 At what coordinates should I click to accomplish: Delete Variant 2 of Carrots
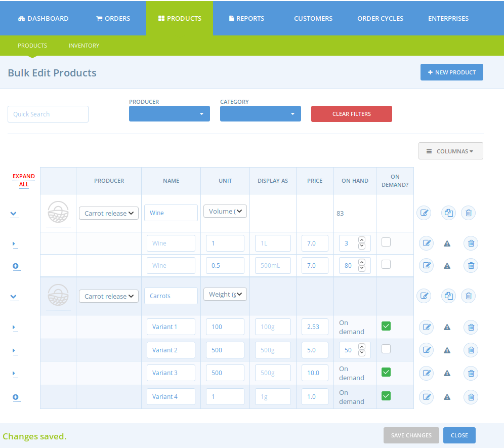[471, 350]
